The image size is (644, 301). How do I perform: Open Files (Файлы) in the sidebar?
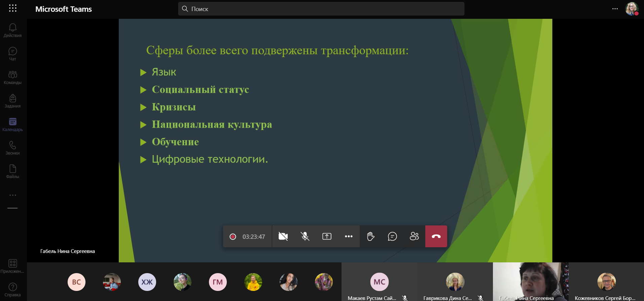click(x=13, y=171)
